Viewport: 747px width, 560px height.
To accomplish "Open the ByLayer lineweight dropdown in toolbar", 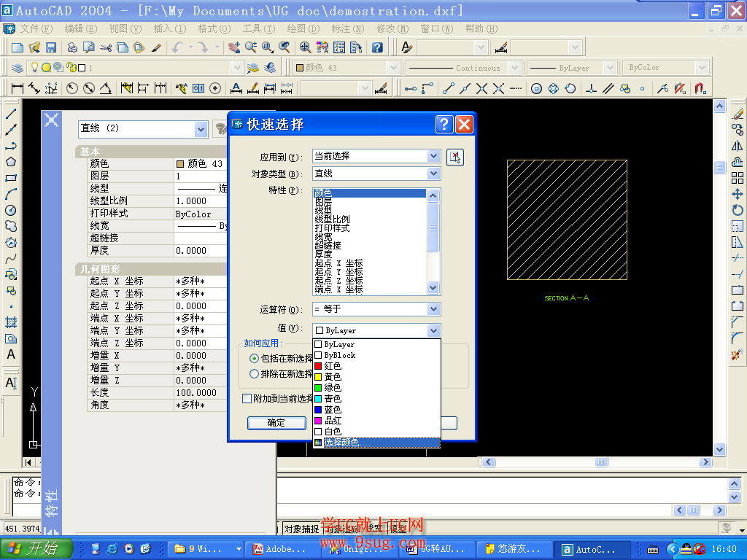I will click(x=610, y=68).
